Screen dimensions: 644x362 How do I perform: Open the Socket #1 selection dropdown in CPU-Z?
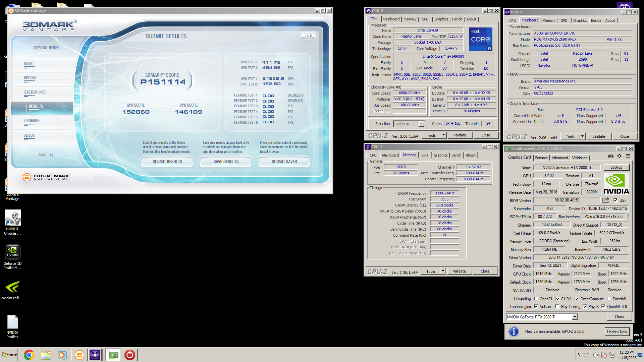(421, 124)
